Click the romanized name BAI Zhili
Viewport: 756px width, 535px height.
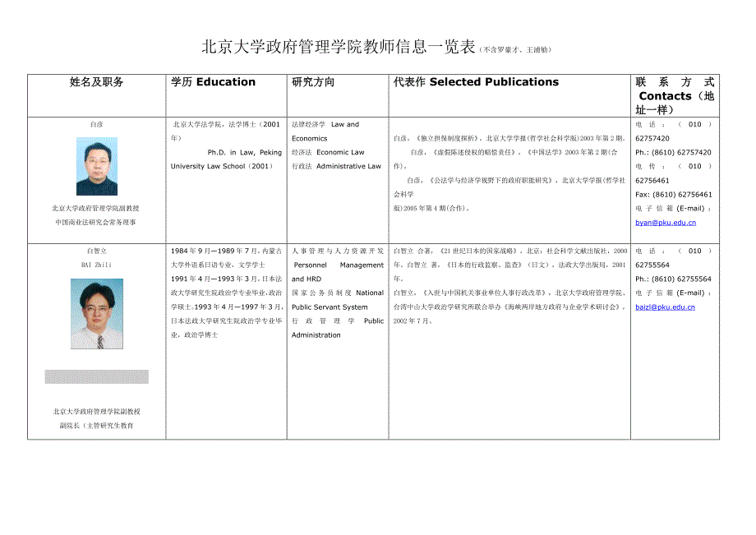tap(97, 264)
